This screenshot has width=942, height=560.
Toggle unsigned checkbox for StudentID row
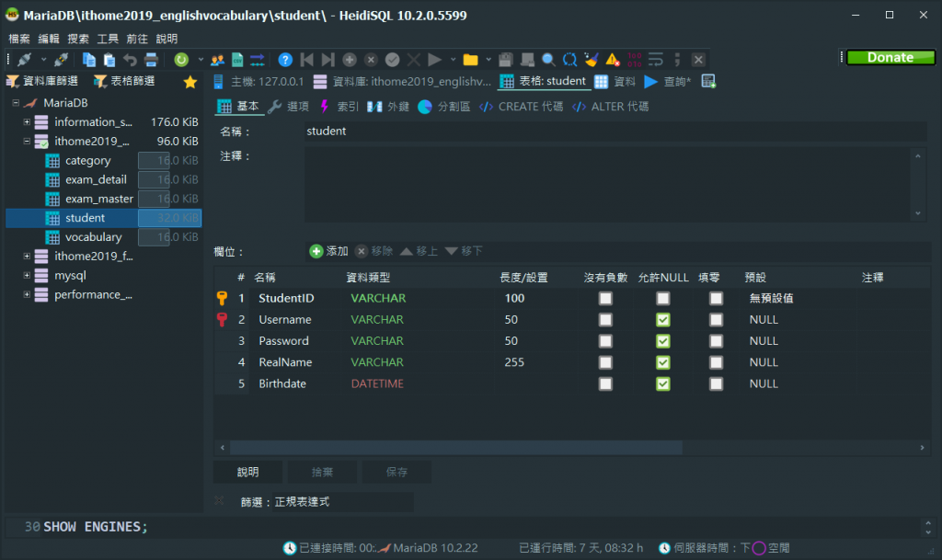pyautogui.click(x=605, y=298)
